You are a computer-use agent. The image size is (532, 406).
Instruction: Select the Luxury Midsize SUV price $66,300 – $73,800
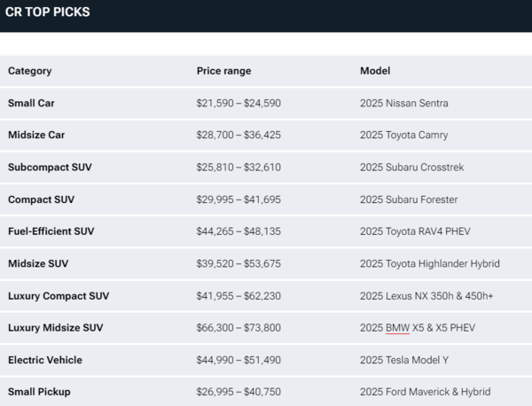[239, 328]
